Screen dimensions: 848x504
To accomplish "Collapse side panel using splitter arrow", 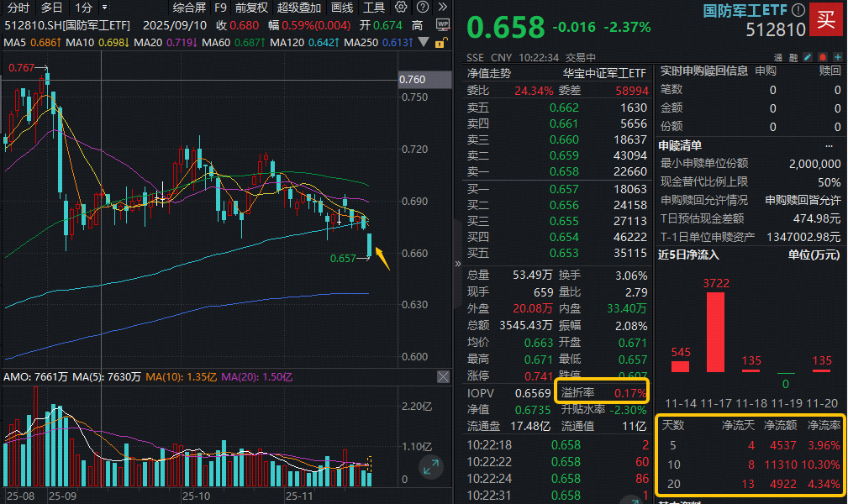I will pyautogui.click(x=458, y=263).
